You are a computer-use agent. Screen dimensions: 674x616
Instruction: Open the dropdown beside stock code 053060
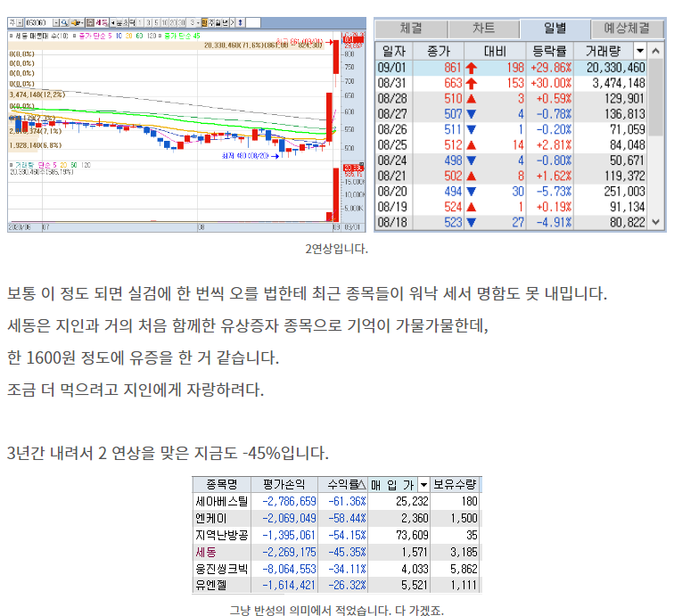coord(56,23)
